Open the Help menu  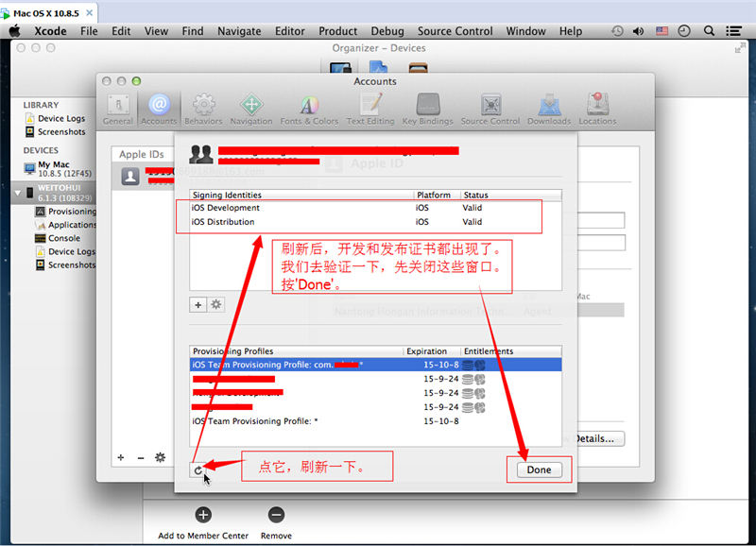(x=571, y=31)
